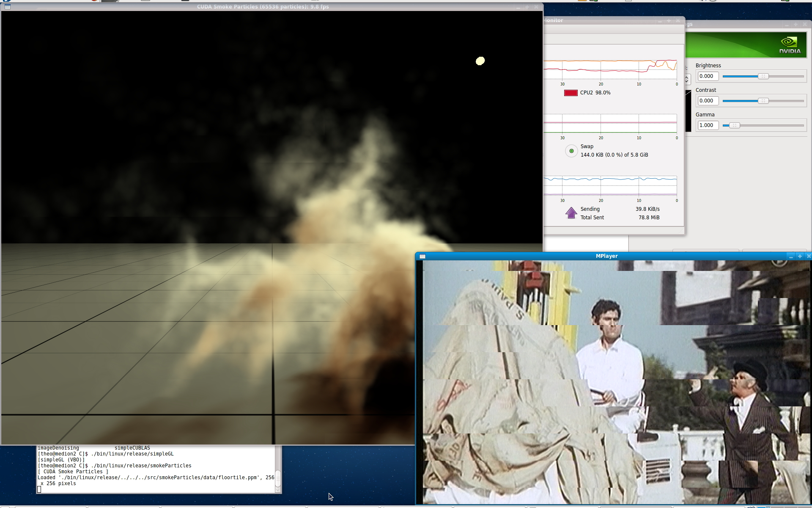This screenshot has width=812, height=508.
Task: Click the stepper arrows left of Brightness
Action: coord(687,79)
